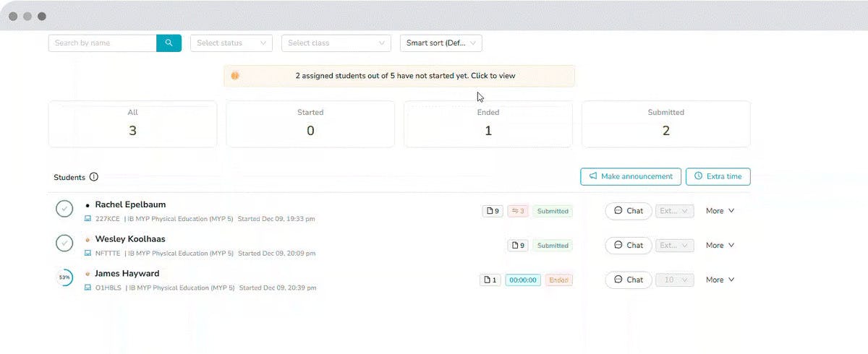Click the orange warning icon in banner
The height and width of the screenshot is (354, 868).
click(235, 76)
